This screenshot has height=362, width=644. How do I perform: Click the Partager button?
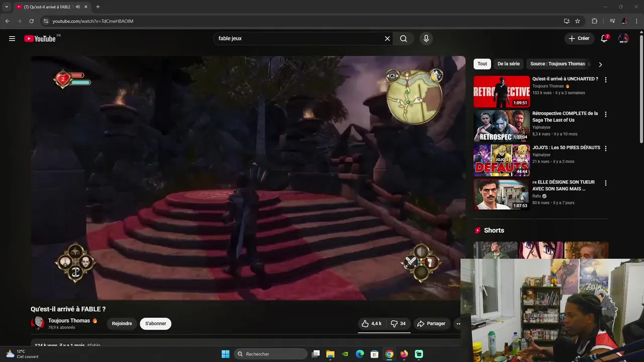[431, 324]
